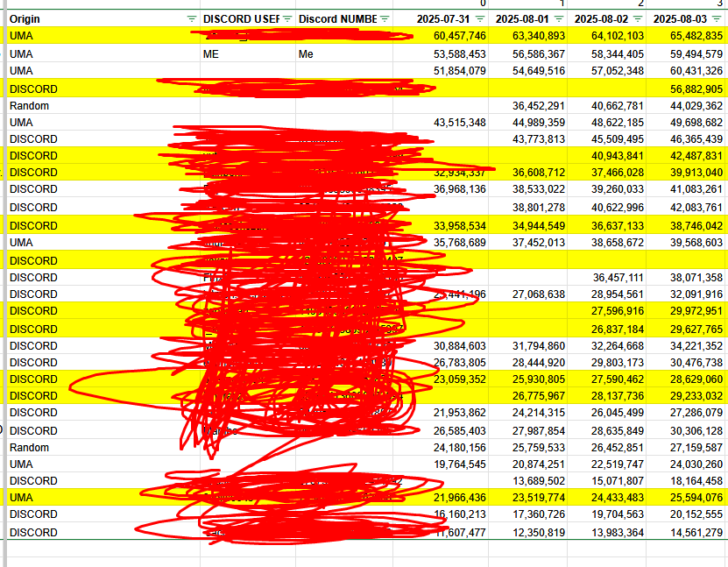Select the 2025-08-01 header date text
Screen dimensions: 728x567
[522, 19]
